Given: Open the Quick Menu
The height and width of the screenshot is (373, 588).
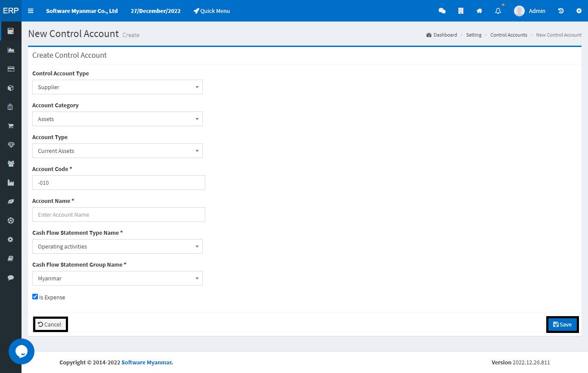Looking at the screenshot, I should click(x=211, y=11).
